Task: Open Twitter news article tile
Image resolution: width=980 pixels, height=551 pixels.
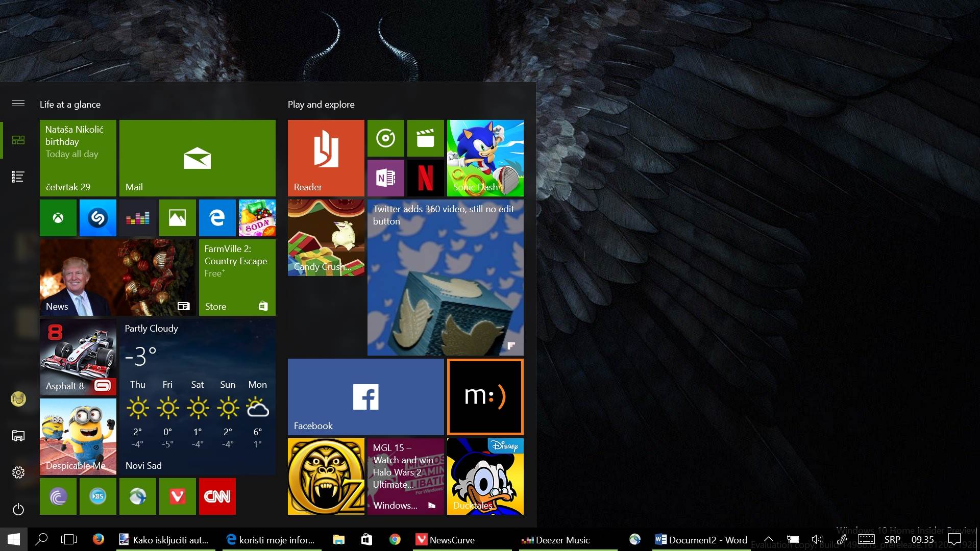Action: point(446,278)
